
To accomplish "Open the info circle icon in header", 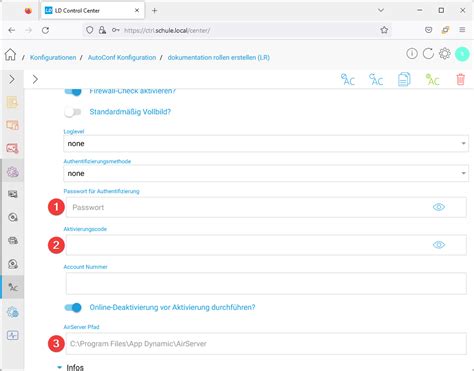I will coord(412,53).
